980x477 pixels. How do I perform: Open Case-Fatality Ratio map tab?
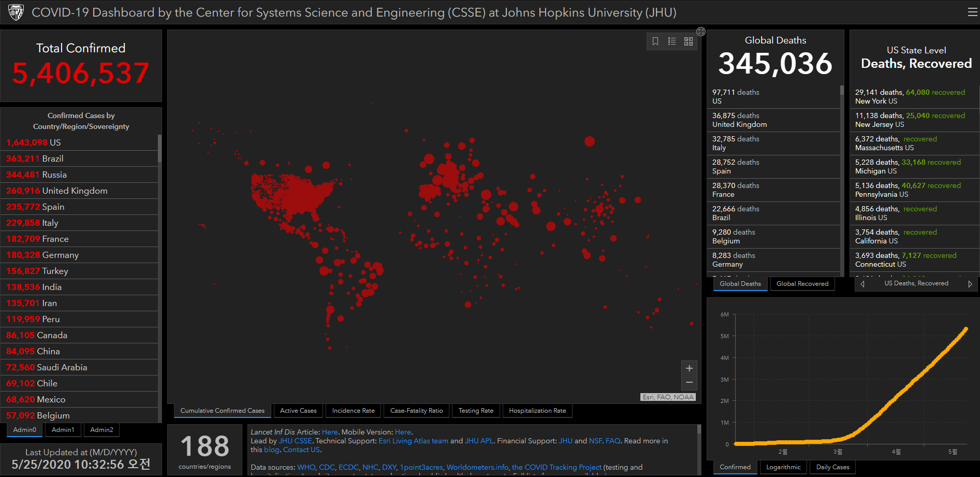(x=417, y=411)
